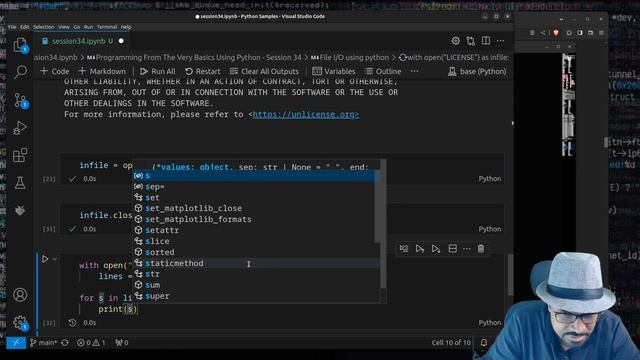Split the cell from cell toolbar
The width and height of the screenshot is (640, 360).
(452, 249)
